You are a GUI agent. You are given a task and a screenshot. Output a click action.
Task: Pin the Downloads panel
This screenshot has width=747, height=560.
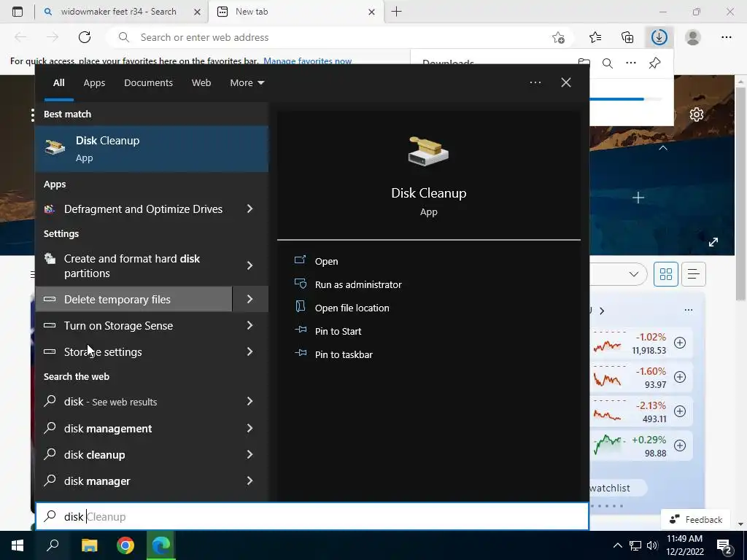[654, 63]
